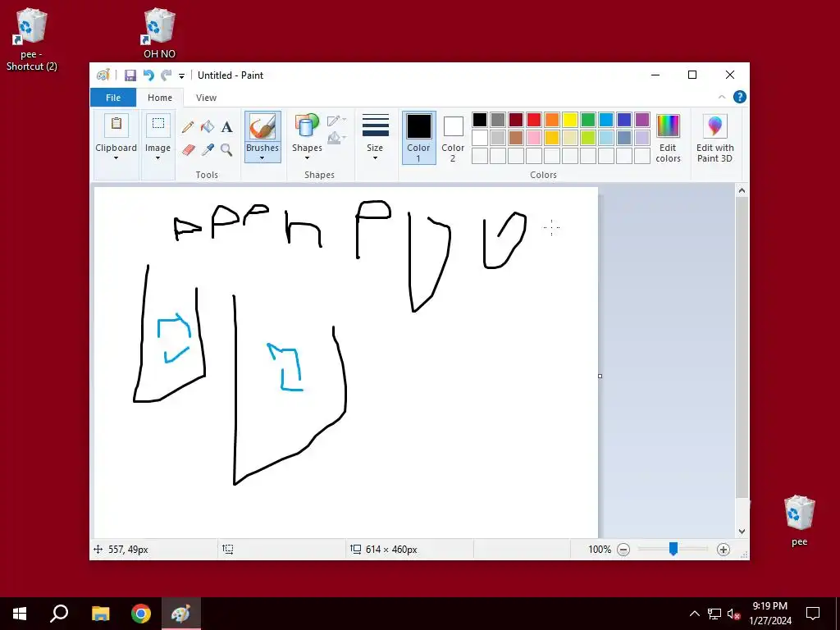Screen dimensions: 840x630
Task: Expand the Size dropdown arrow
Action: tap(375, 158)
